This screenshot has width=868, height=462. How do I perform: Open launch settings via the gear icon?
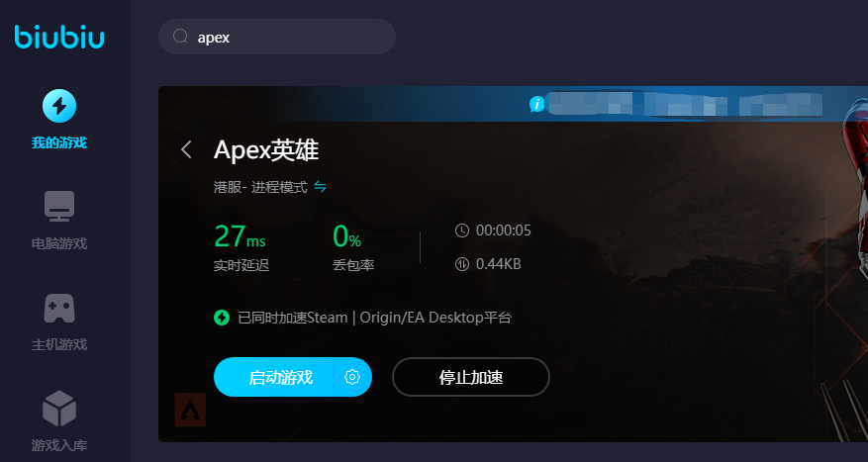tap(351, 377)
